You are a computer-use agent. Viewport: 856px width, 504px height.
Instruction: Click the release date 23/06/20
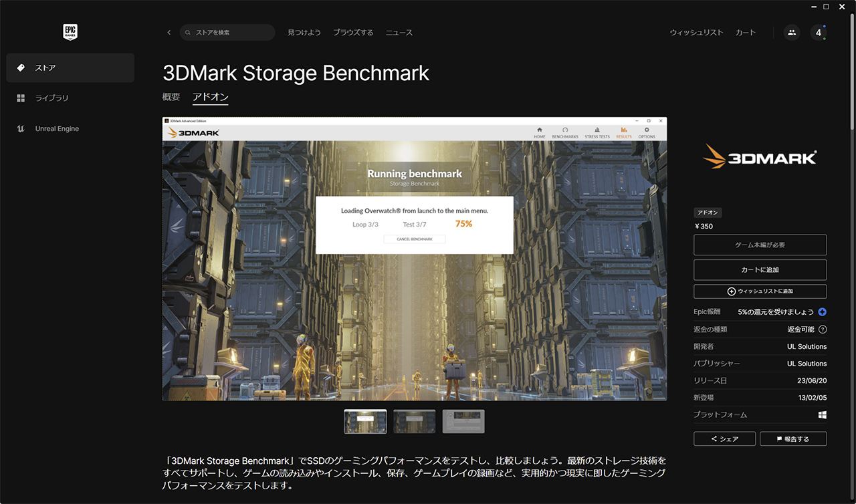811,381
